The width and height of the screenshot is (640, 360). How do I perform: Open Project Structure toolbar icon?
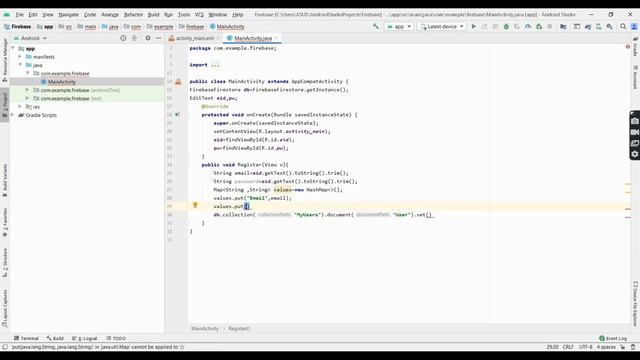coord(563,27)
